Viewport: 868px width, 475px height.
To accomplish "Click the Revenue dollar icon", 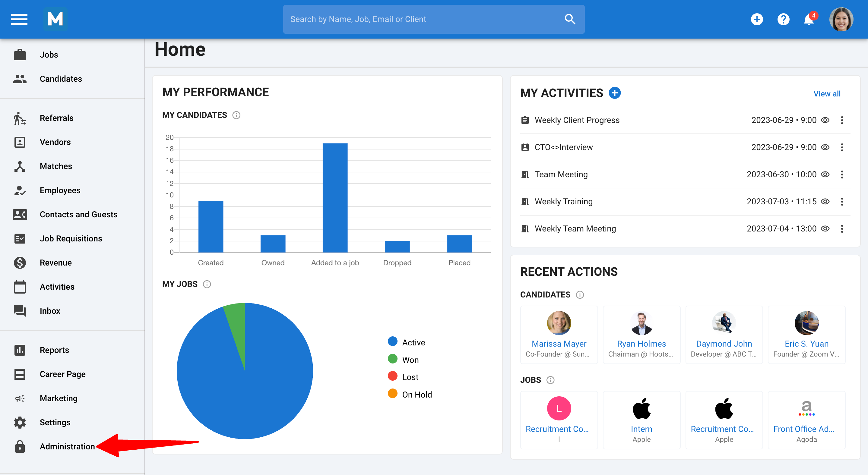I will click(x=20, y=263).
